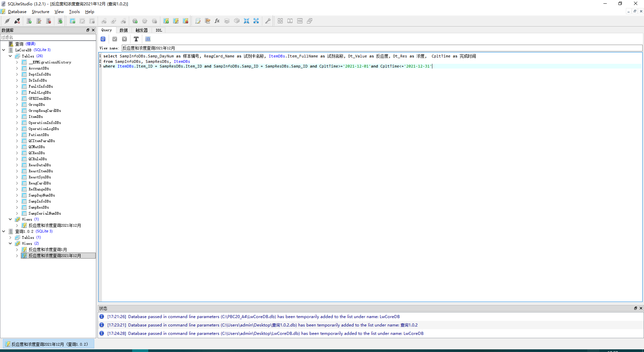Click the Remove database icon
The width and height of the screenshot is (644, 352).
[x=49, y=21]
